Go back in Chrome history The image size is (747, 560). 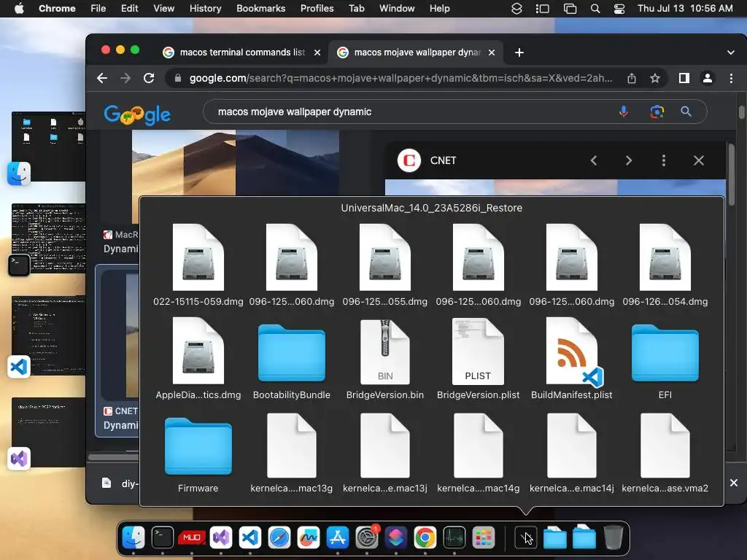pyautogui.click(x=102, y=78)
